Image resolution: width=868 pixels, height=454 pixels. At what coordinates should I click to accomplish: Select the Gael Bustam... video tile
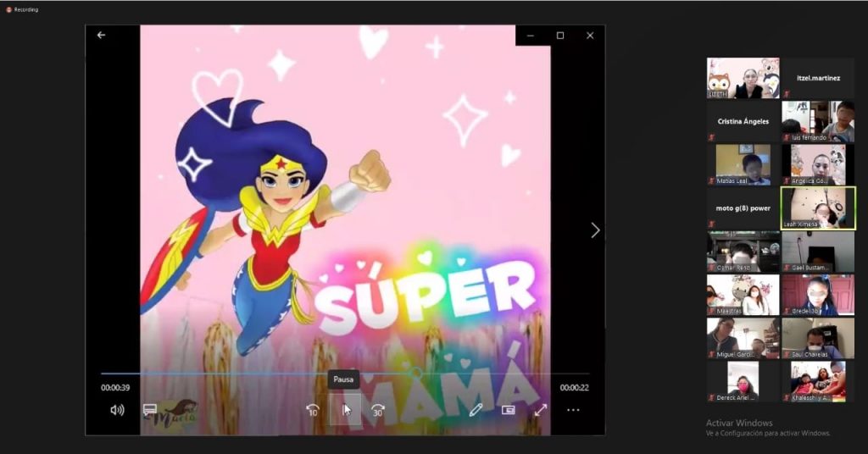click(x=818, y=252)
